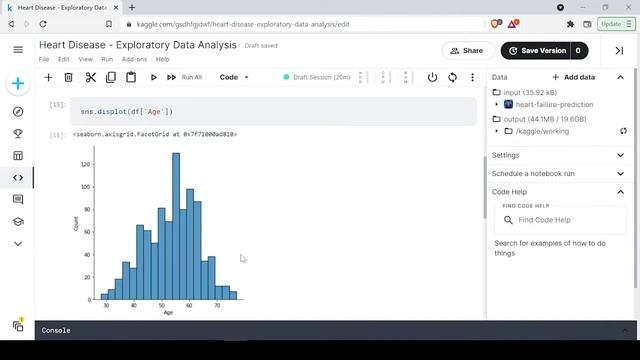
Task: Click the Run All fast-forward icon
Action: pyautogui.click(x=171, y=77)
